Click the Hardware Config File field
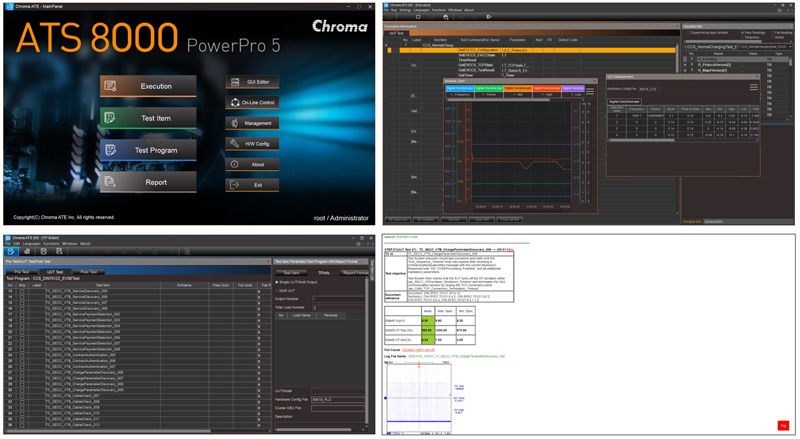This screenshot has height=439, width=800. (340, 399)
